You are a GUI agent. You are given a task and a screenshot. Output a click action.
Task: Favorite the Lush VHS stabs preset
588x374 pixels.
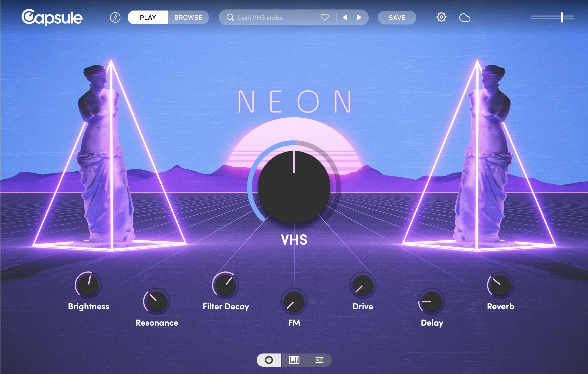pyautogui.click(x=325, y=17)
